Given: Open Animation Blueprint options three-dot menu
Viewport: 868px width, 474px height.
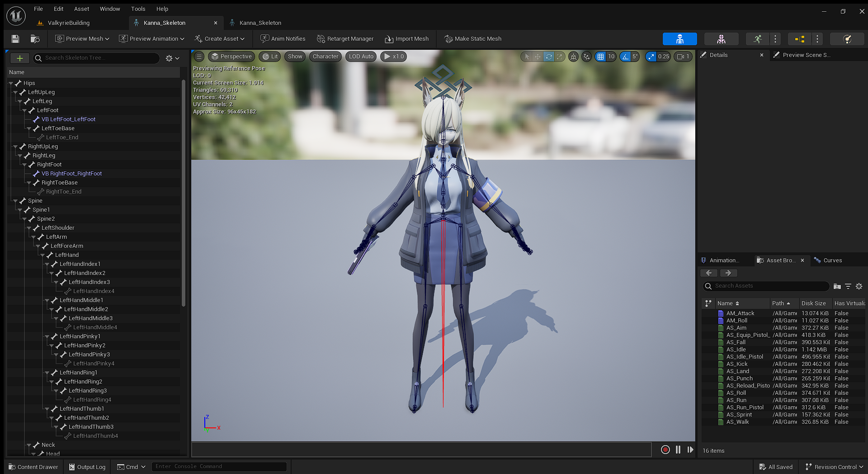Looking at the screenshot, I should click(817, 39).
